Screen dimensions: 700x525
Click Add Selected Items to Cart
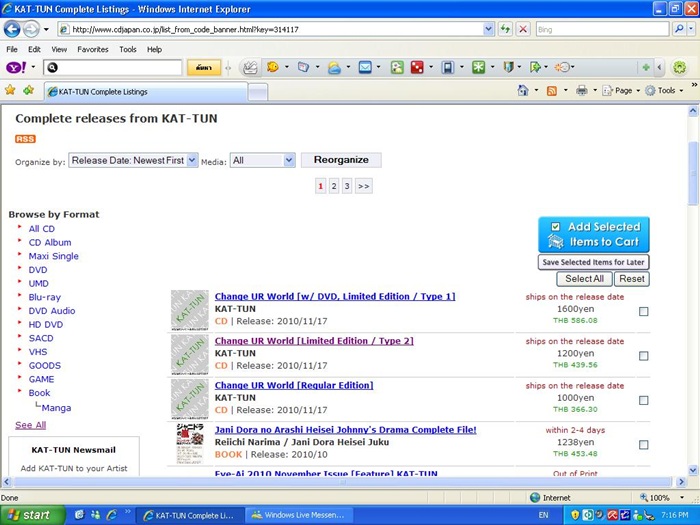pos(594,235)
